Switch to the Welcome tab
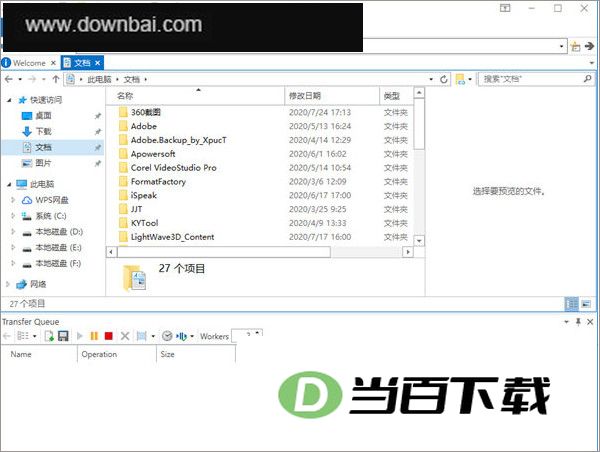Image resolution: width=600 pixels, height=452 pixels. [x=29, y=63]
